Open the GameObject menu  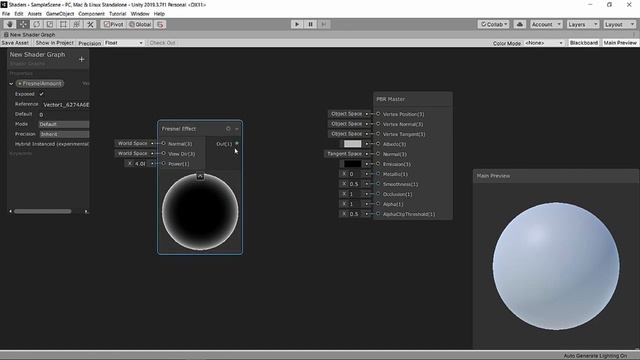pos(60,13)
